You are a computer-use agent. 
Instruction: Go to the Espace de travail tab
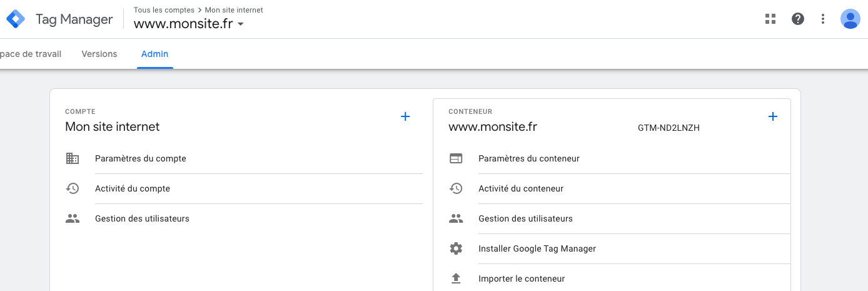click(31, 54)
